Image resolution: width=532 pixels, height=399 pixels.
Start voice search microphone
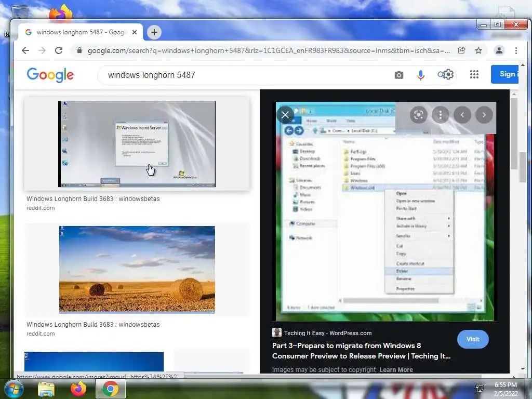[421, 75]
